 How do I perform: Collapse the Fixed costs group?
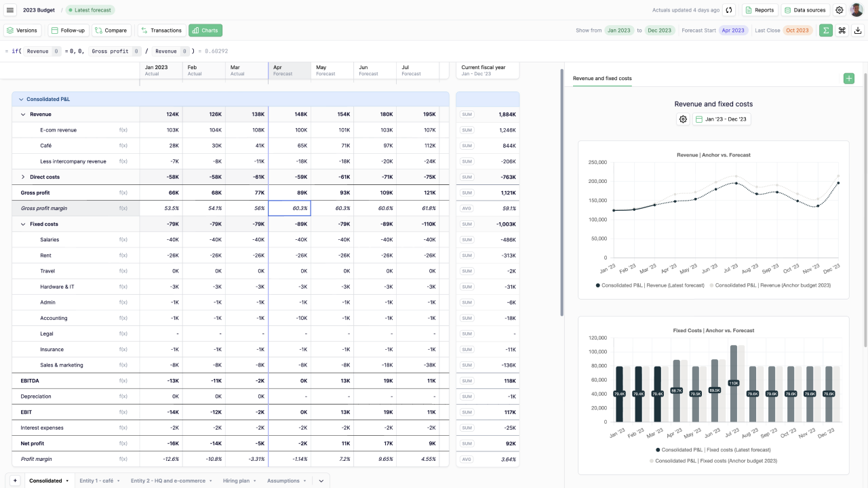23,224
